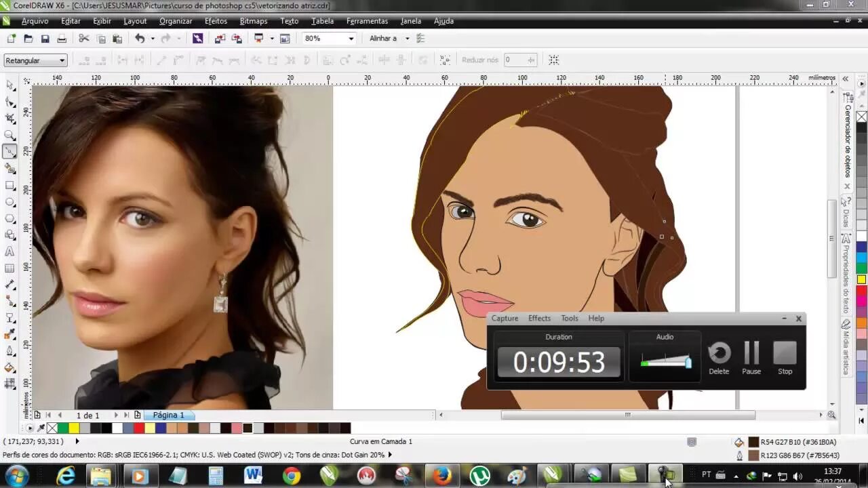
Task: Select the Crop tool
Action: pyautogui.click(x=10, y=119)
